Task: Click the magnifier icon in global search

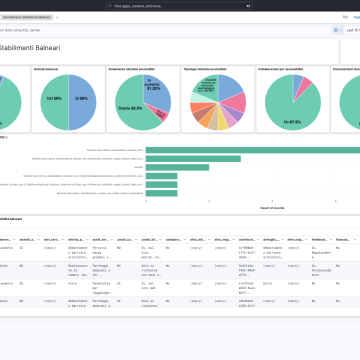Action: click(x=110, y=6)
